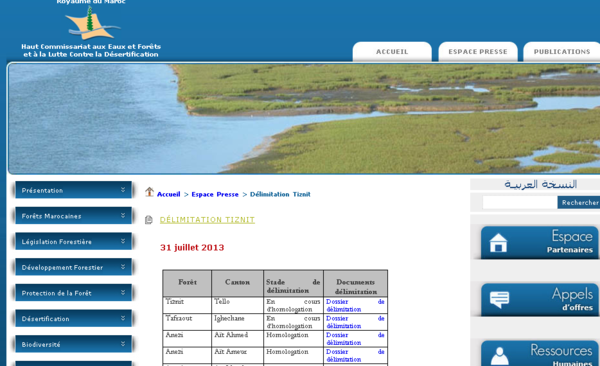Open Espace Partenaires house icon
Image resolution: width=600 pixels, height=366 pixels.
tap(498, 243)
